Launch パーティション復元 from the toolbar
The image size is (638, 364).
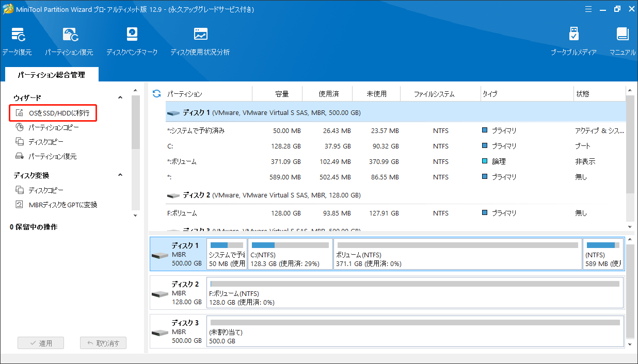(69, 41)
